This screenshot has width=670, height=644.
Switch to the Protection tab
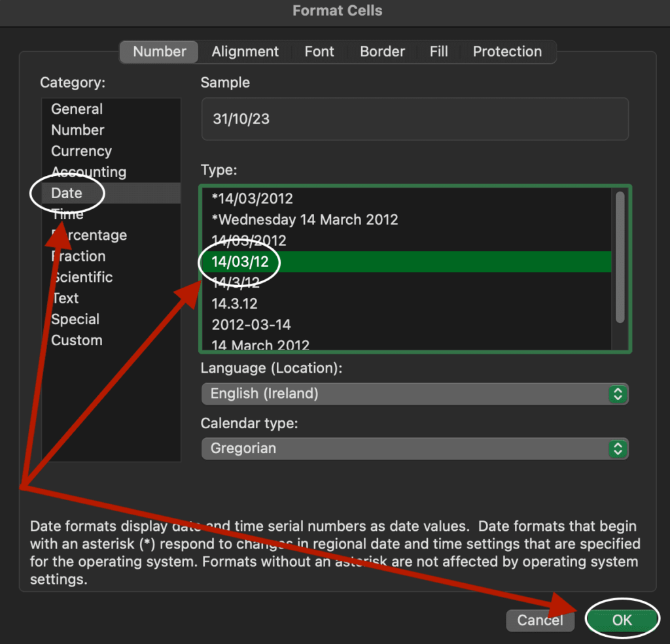click(x=507, y=52)
